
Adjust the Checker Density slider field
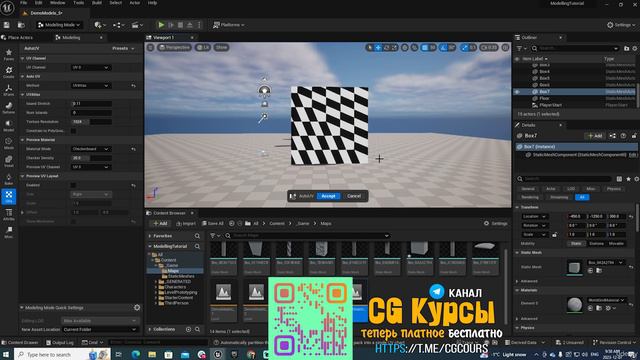(x=91, y=158)
